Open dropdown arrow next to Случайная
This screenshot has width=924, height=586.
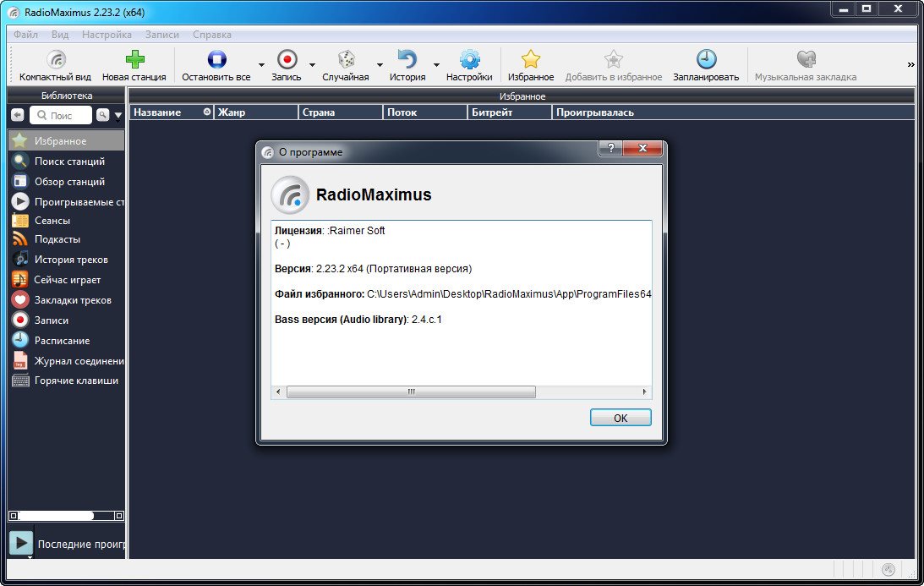pos(380,65)
